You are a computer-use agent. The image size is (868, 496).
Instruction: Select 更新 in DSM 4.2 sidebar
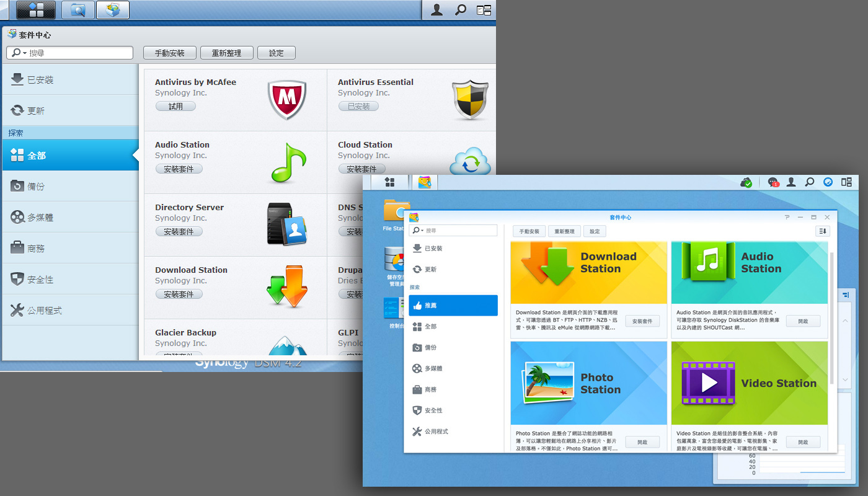click(x=70, y=110)
